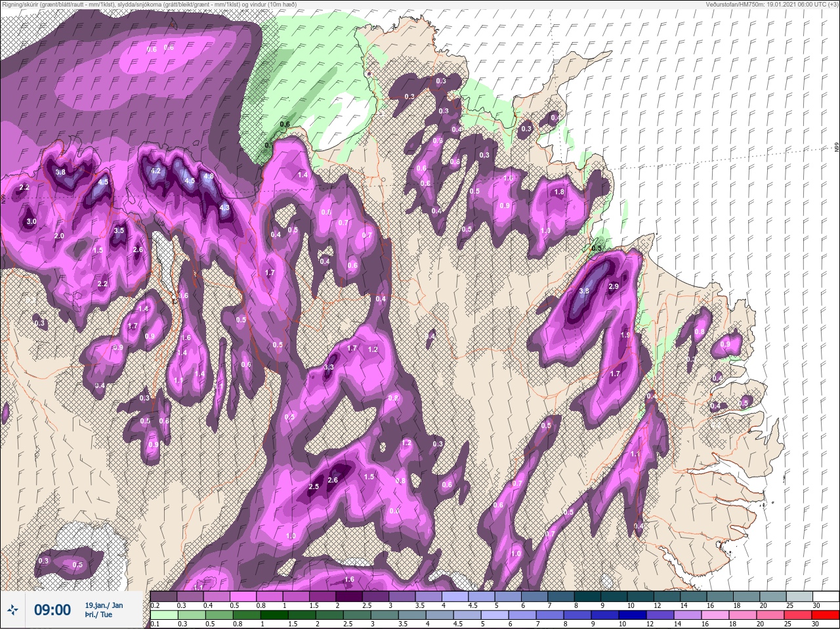Image resolution: width=840 pixels, height=629 pixels.
Task: Click the 1.8 precipitation value in the northeast
Action: (559, 192)
